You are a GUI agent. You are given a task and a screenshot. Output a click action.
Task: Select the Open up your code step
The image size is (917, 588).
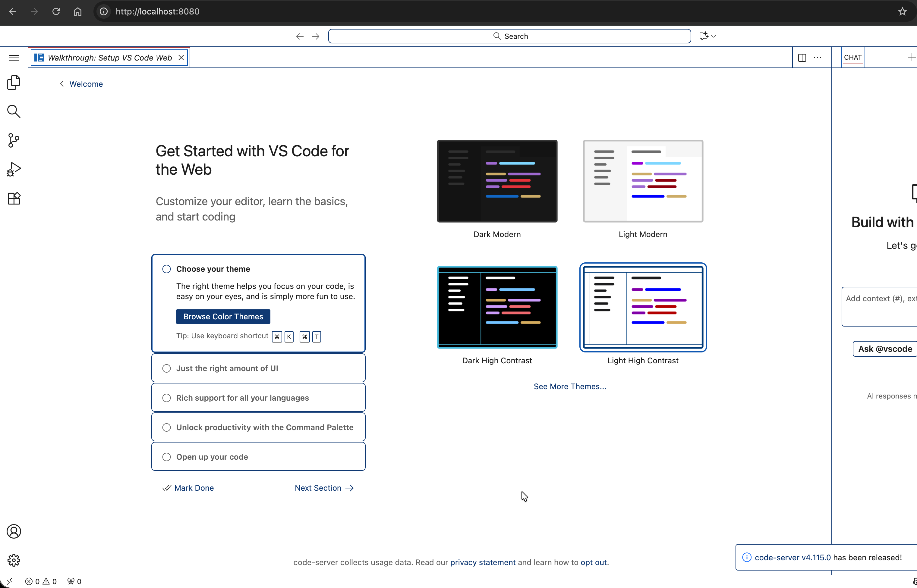point(166,457)
